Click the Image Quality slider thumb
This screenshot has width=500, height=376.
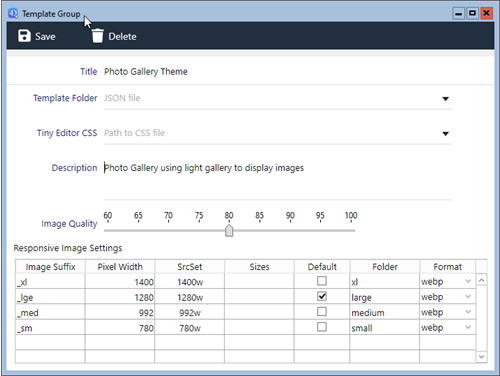tap(229, 230)
